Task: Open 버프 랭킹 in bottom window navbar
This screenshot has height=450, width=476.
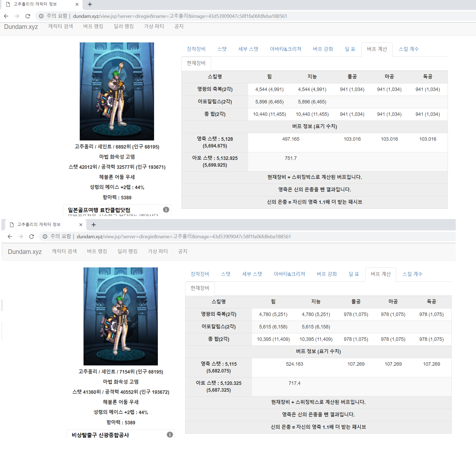Action: 97,251
